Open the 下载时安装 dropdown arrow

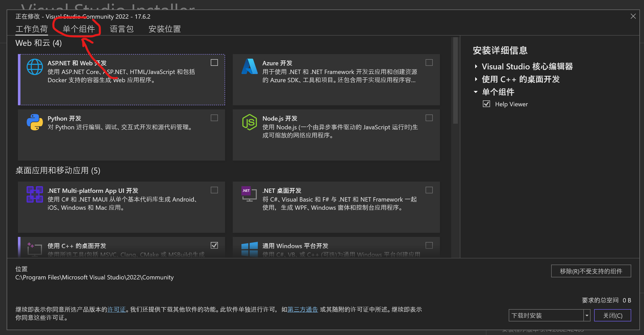tap(587, 316)
